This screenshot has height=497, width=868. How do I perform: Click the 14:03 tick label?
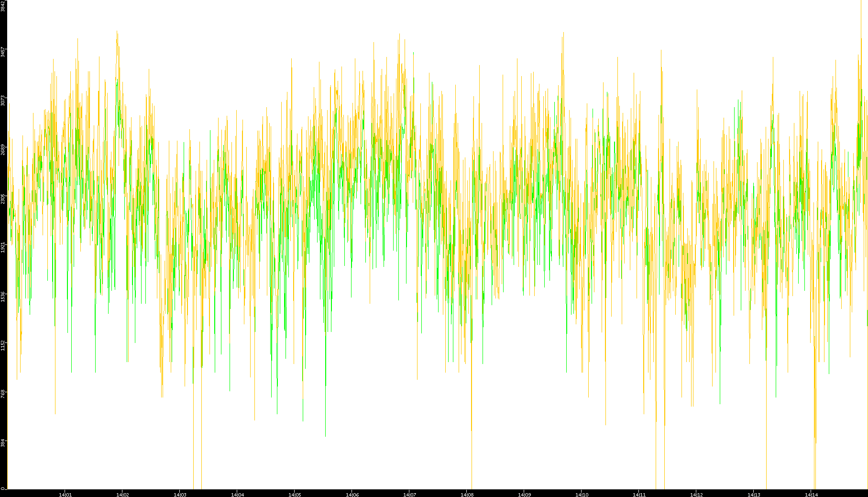(x=180, y=495)
